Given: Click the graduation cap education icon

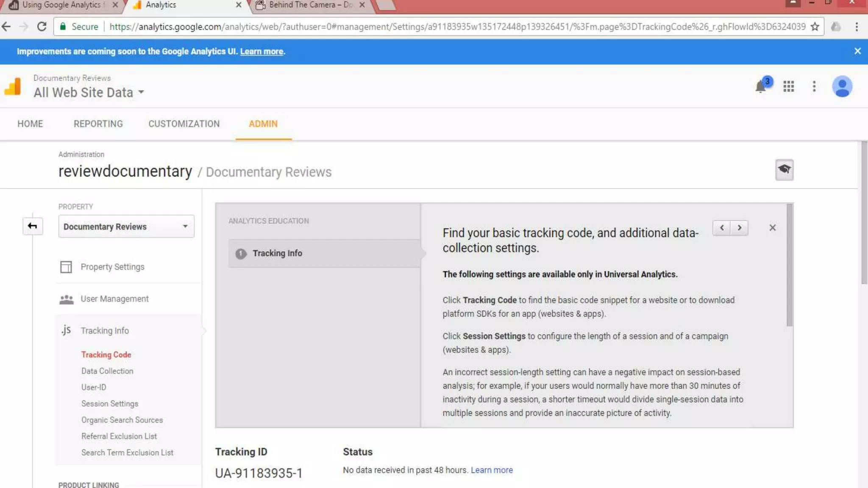Looking at the screenshot, I should pyautogui.click(x=784, y=169).
